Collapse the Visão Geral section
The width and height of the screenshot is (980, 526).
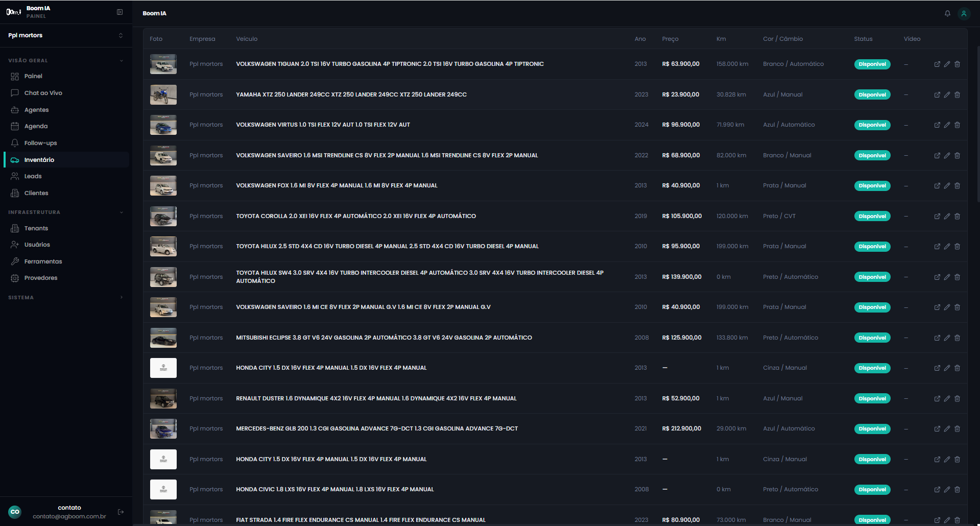(121, 60)
